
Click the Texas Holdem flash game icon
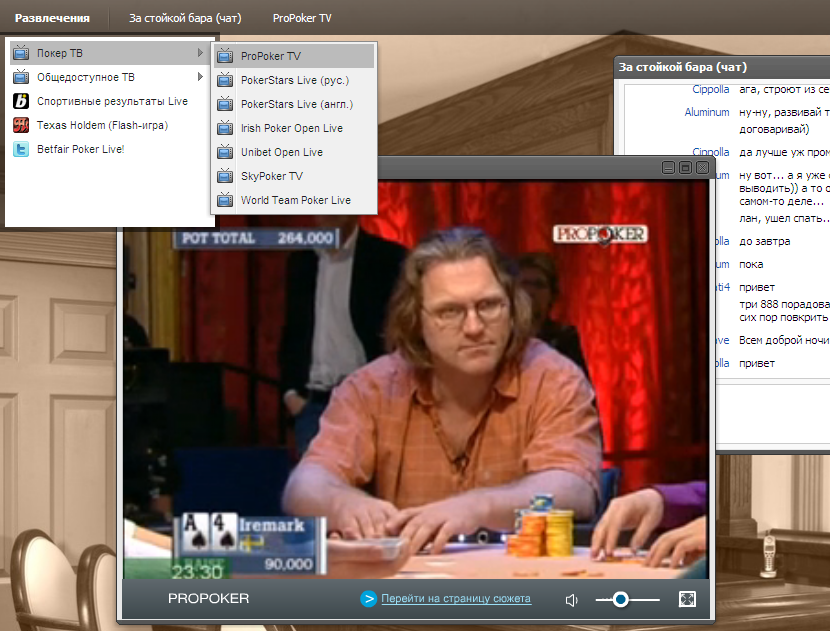21,125
